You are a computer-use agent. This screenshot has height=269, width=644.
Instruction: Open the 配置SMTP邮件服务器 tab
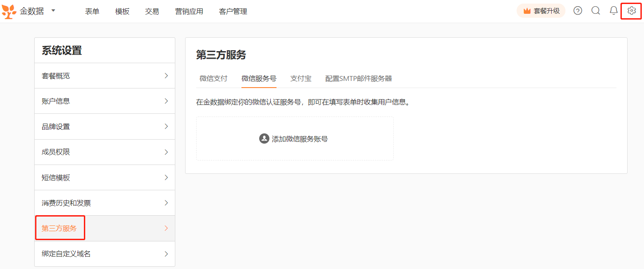tap(359, 78)
